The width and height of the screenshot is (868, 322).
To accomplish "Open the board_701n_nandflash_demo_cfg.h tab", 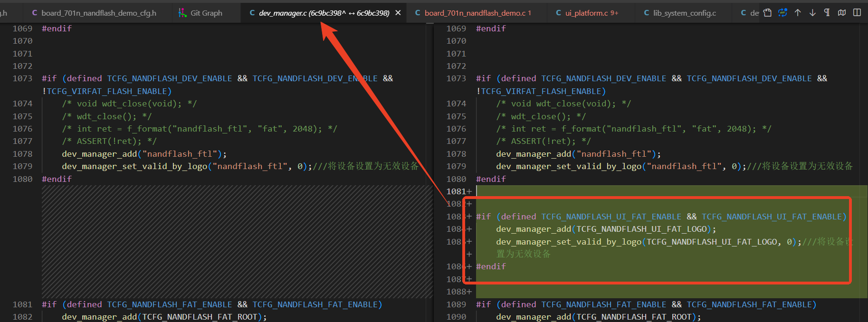I will click(94, 13).
